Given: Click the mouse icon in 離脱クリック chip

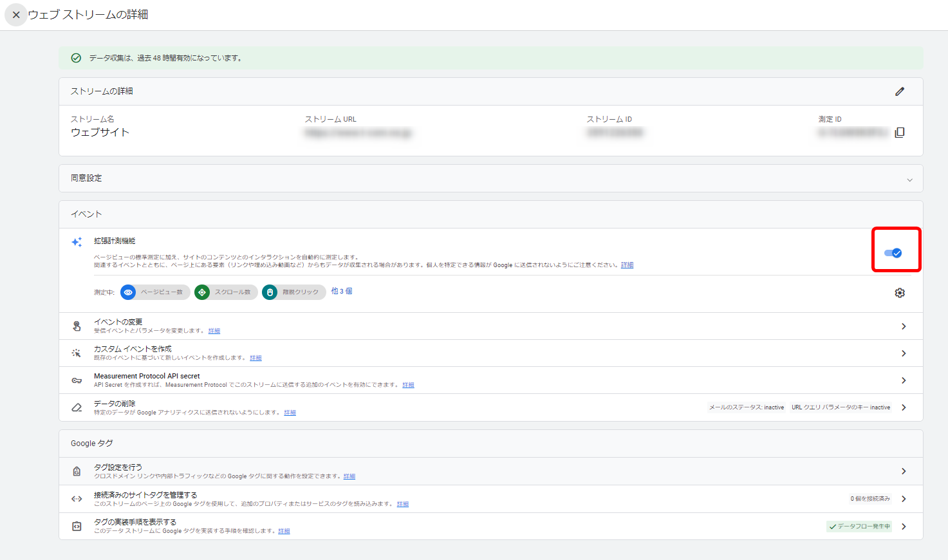Looking at the screenshot, I should [x=270, y=292].
